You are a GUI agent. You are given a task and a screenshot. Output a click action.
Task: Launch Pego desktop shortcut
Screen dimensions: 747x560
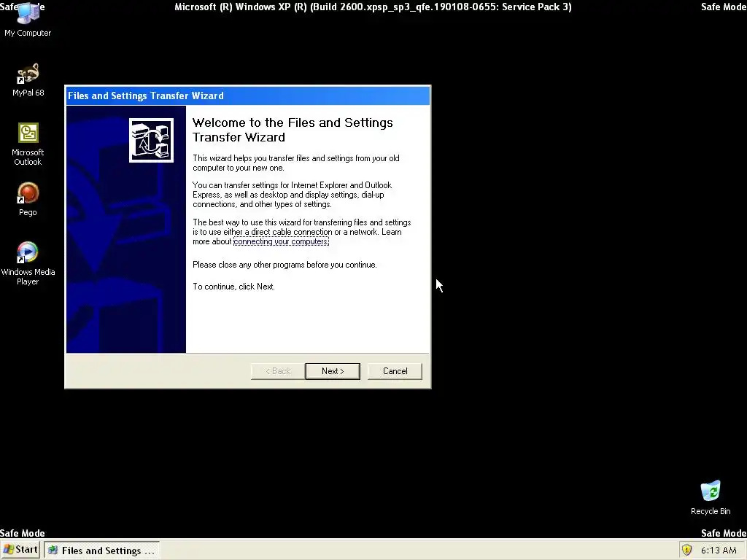(28, 199)
